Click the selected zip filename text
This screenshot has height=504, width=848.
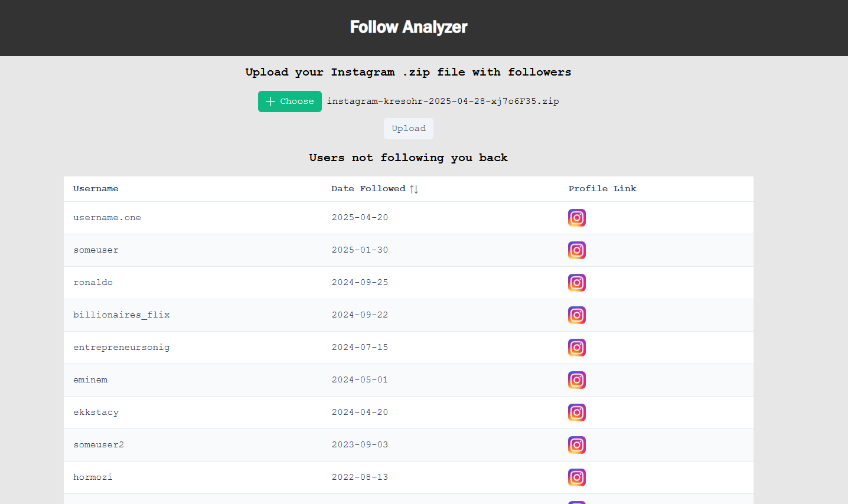[443, 101]
